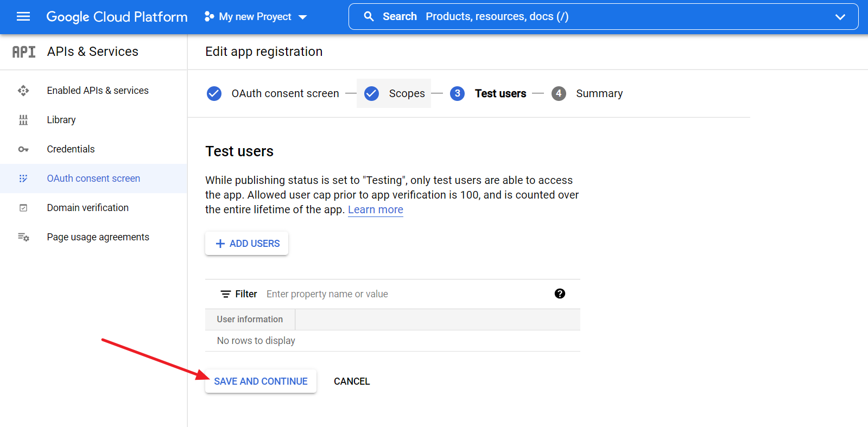This screenshot has height=427, width=868.
Task: Click the project hexagon icon
Action: (x=209, y=17)
